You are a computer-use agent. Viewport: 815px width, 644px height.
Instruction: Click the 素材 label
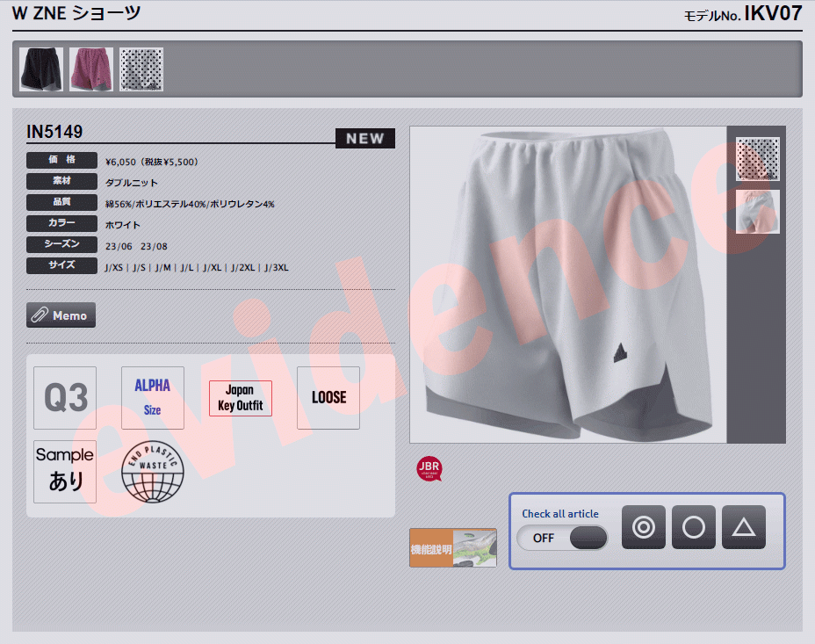(61, 181)
